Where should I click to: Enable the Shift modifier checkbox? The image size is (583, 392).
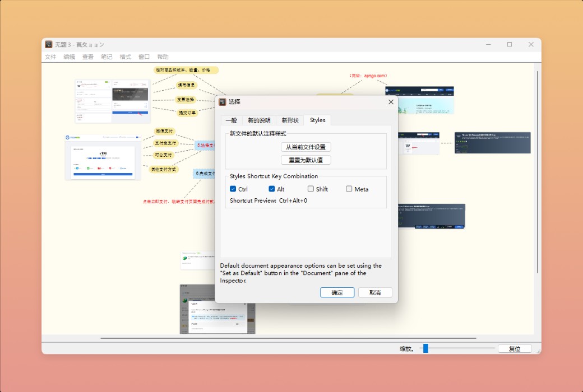tap(310, 189)
